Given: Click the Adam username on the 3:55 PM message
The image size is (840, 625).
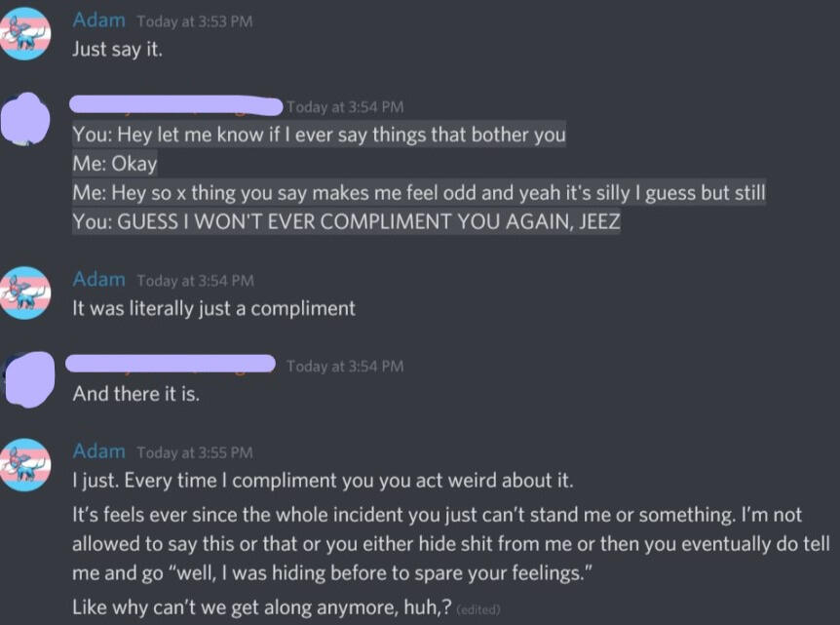Looking at the screenshot, I should click(98, 451).
